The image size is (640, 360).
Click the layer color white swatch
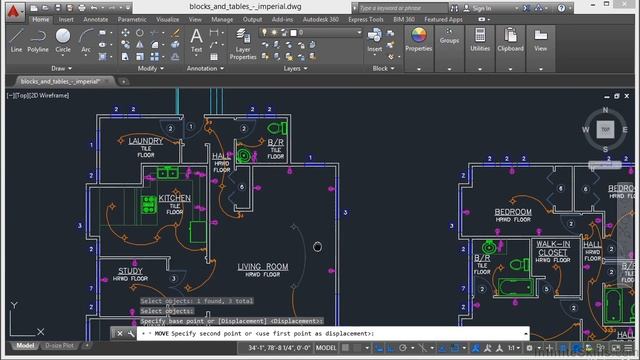[x=293, y=33]
